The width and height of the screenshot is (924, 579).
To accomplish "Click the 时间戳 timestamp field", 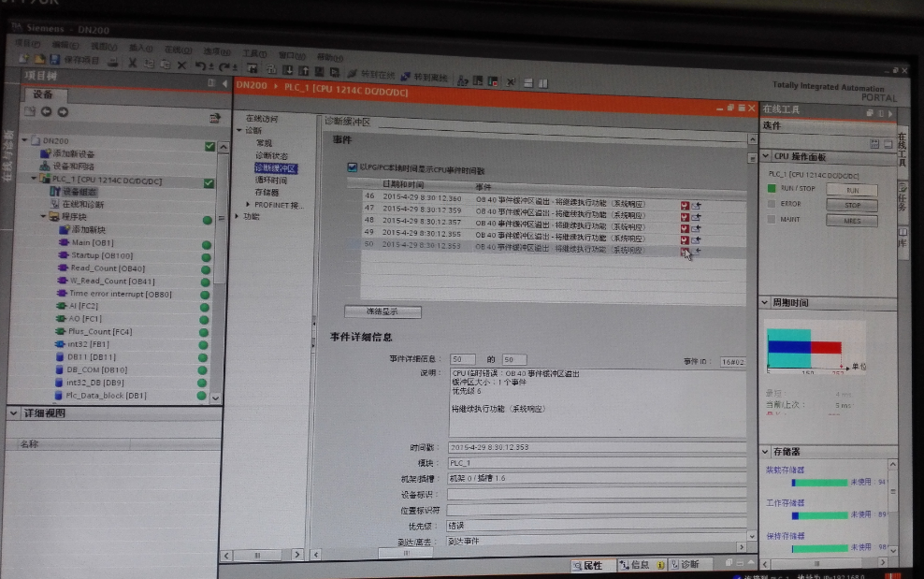I will pyautogui.click(x=597, y=447).
